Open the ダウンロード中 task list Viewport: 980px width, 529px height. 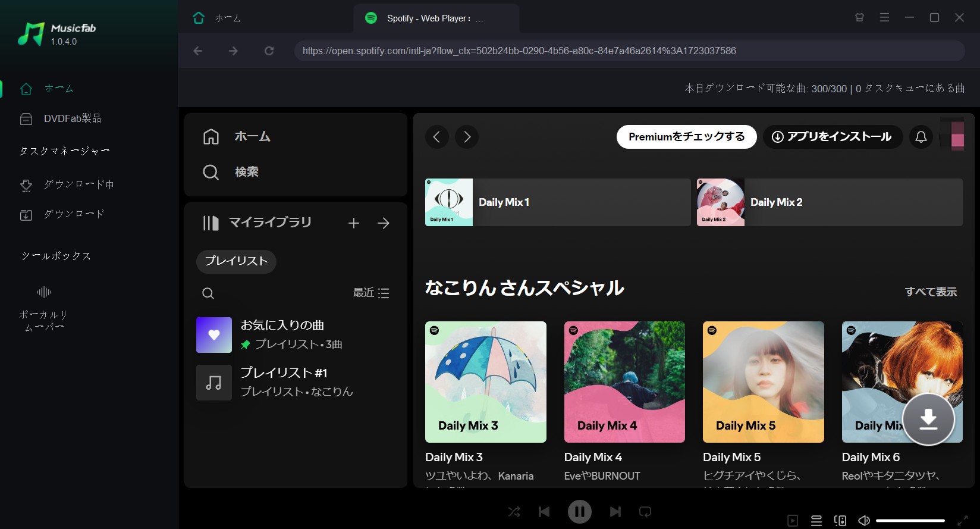[x=67, y=184]
